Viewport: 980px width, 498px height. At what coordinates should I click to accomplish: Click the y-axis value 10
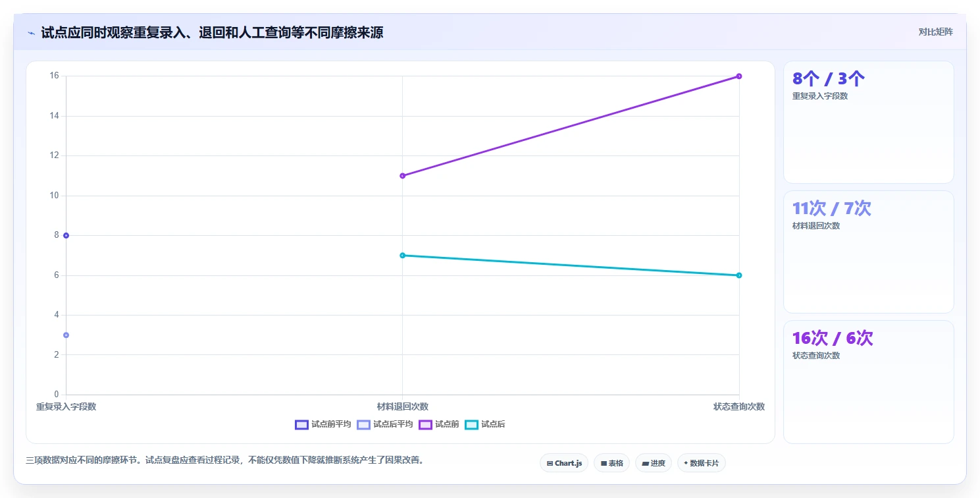click(54, 196)
